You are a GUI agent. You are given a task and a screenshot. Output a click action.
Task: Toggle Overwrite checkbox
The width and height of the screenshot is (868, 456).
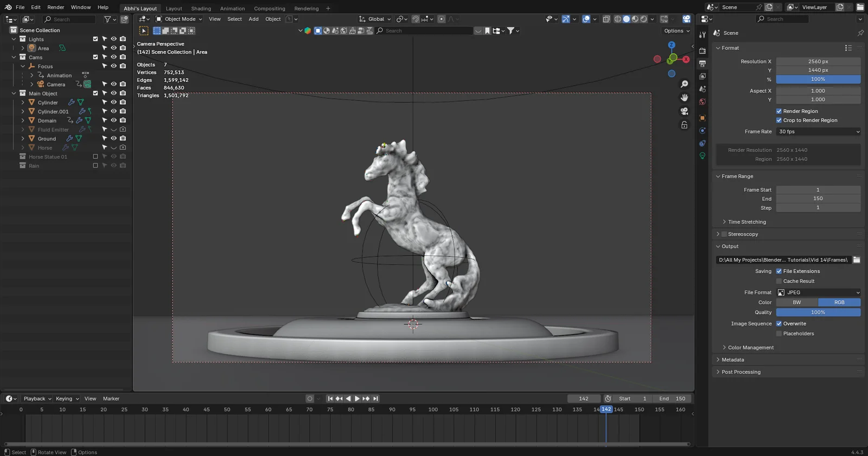(779, 324)
